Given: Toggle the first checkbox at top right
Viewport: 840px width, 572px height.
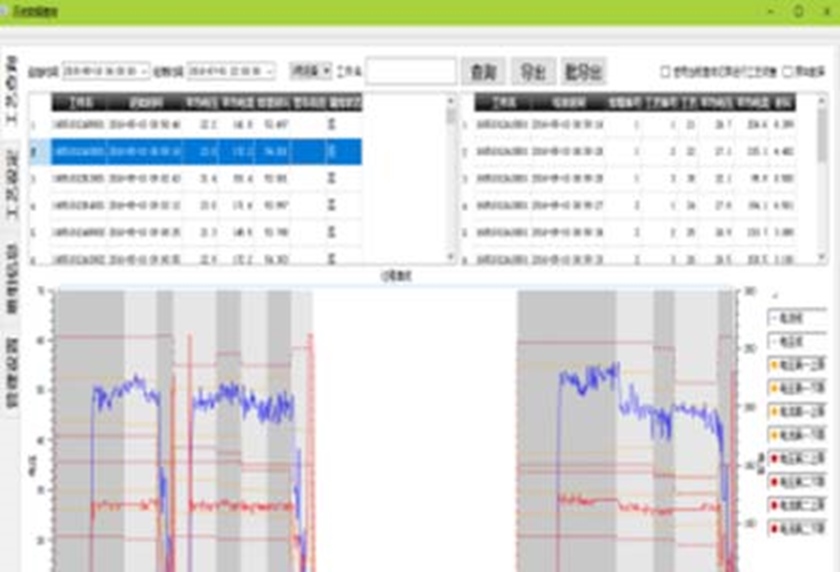Looking at the screenshot, I should coord(666,71).
